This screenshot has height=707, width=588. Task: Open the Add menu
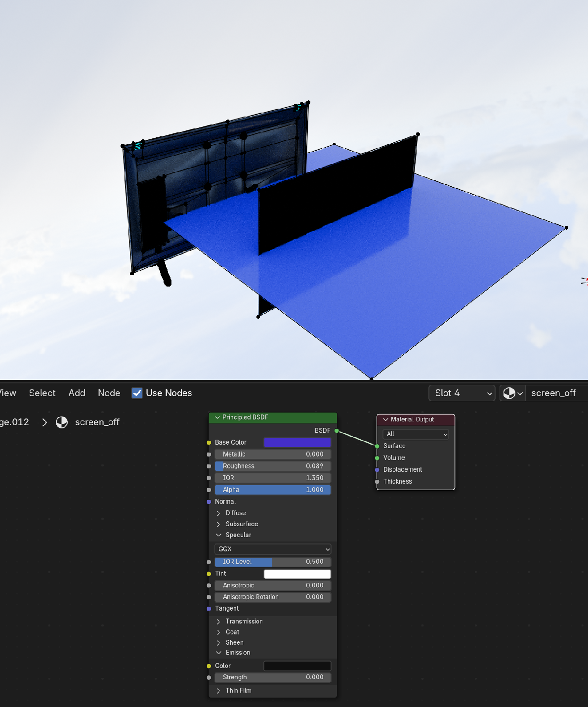click(77, 393)
